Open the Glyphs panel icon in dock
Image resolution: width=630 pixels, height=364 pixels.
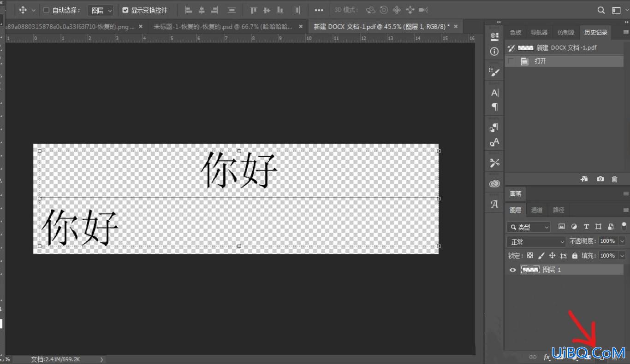[x=494, y=204]
